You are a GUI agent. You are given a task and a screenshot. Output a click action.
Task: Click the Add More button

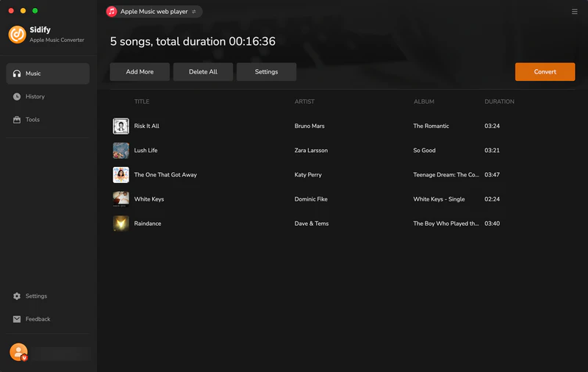tap(140, 71)
